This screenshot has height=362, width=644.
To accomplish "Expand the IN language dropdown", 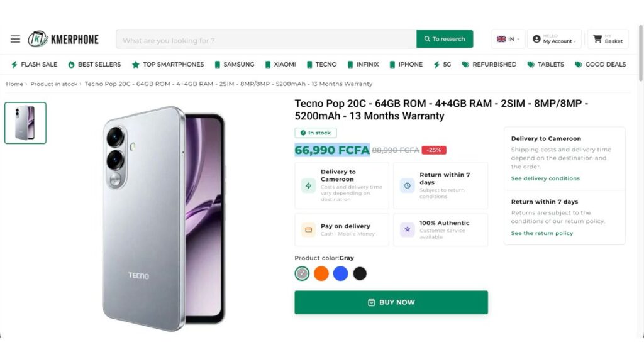I will (508, 39).
